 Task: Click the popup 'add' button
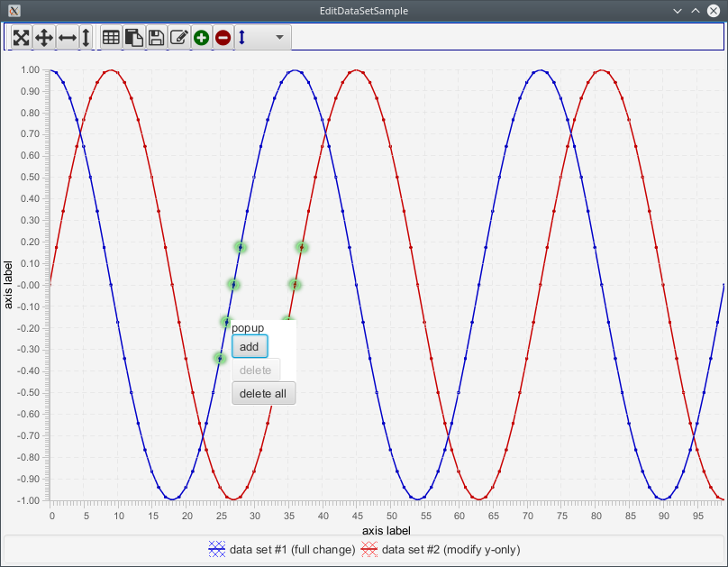(250, 346)
